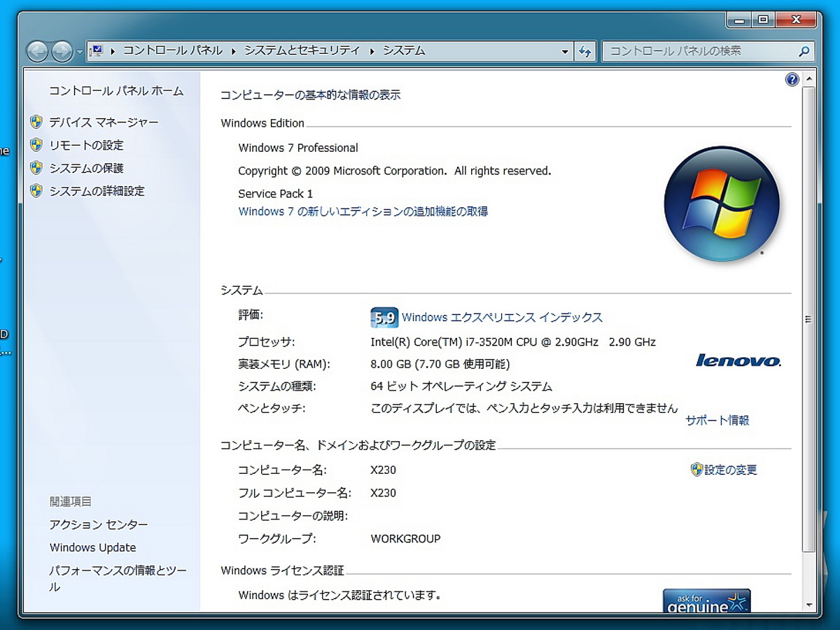Open パフォーマンスの情報とツール link
The width and height of the screenshot is (840, 630).
click(118, 579)
